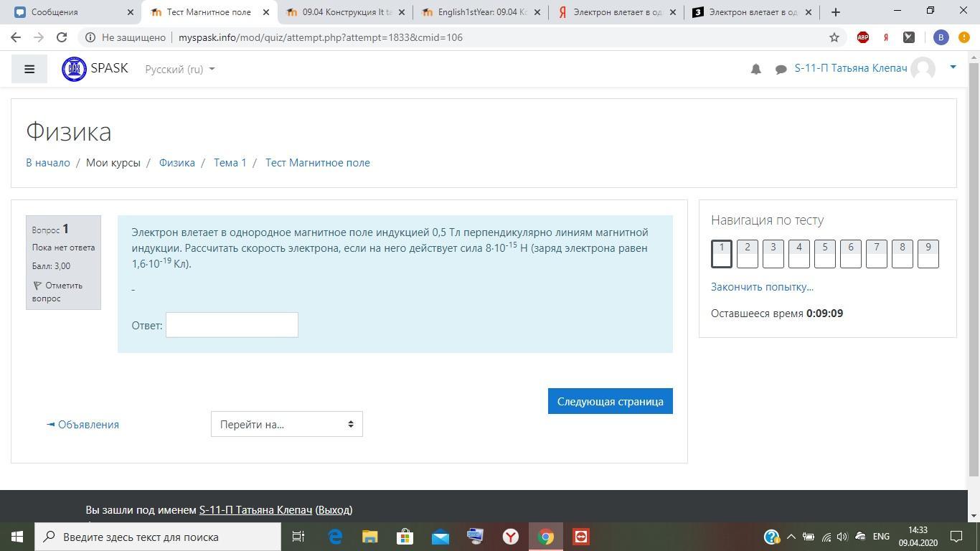980x551 pixels.
Task: Click the SPASK logo icon
Action: coord(74,69)
